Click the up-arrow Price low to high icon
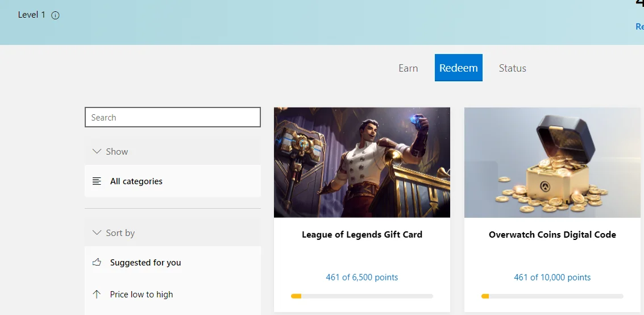The width and height of the screenshot is (644, 315). 97,294
